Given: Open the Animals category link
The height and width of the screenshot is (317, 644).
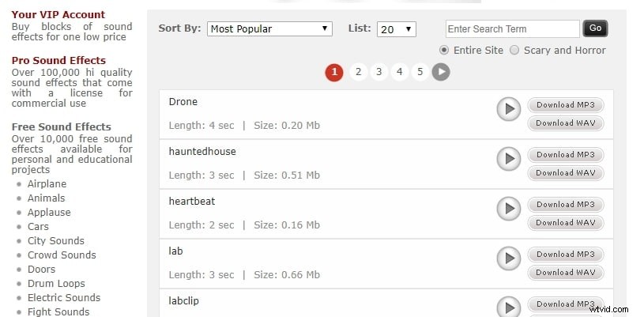Looking at the screenshot, I should (46, 198).
